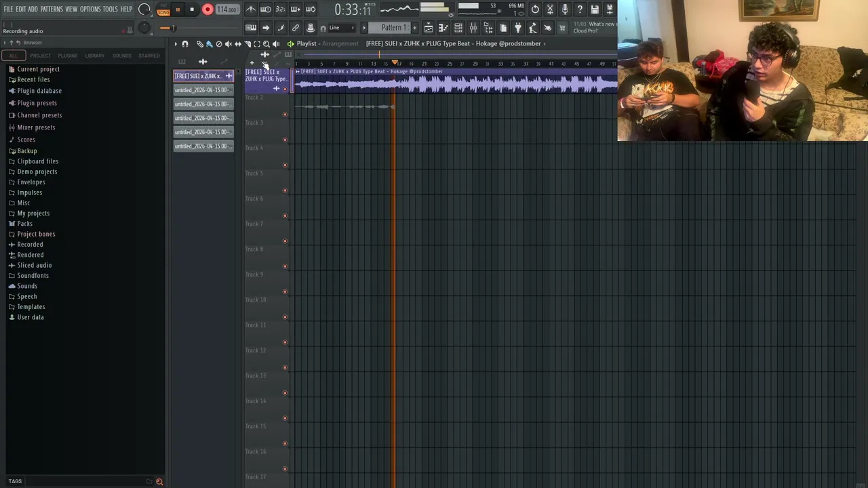868x488 pixels.
Task: Enable the overdub/blend recording icon
Action: [x=296, y=9]
